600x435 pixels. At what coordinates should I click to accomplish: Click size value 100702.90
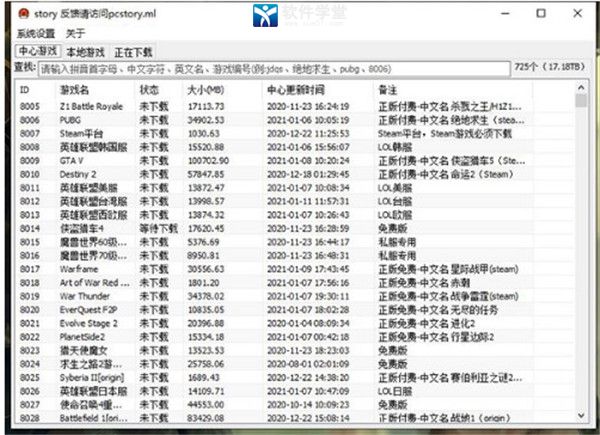[208, 161]
